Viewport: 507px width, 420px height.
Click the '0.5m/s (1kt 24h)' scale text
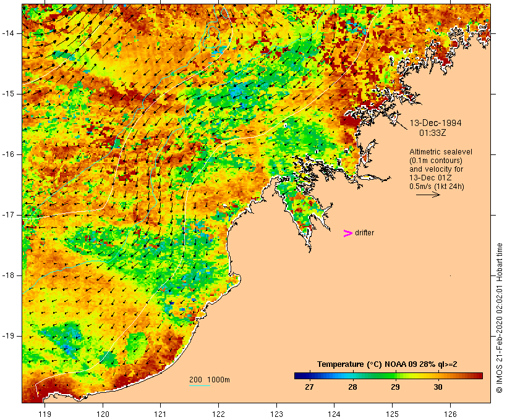437,187
